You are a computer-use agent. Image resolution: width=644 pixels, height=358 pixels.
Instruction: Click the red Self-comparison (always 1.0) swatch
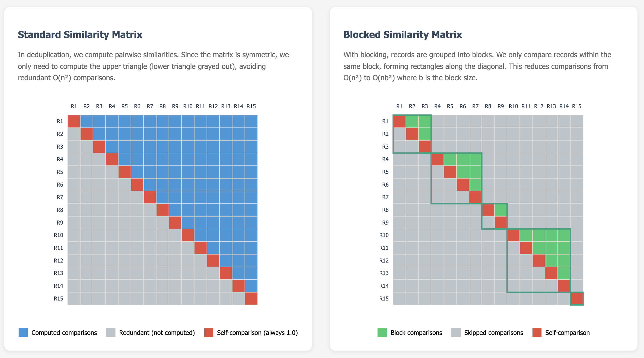click(x=209, y=333)
